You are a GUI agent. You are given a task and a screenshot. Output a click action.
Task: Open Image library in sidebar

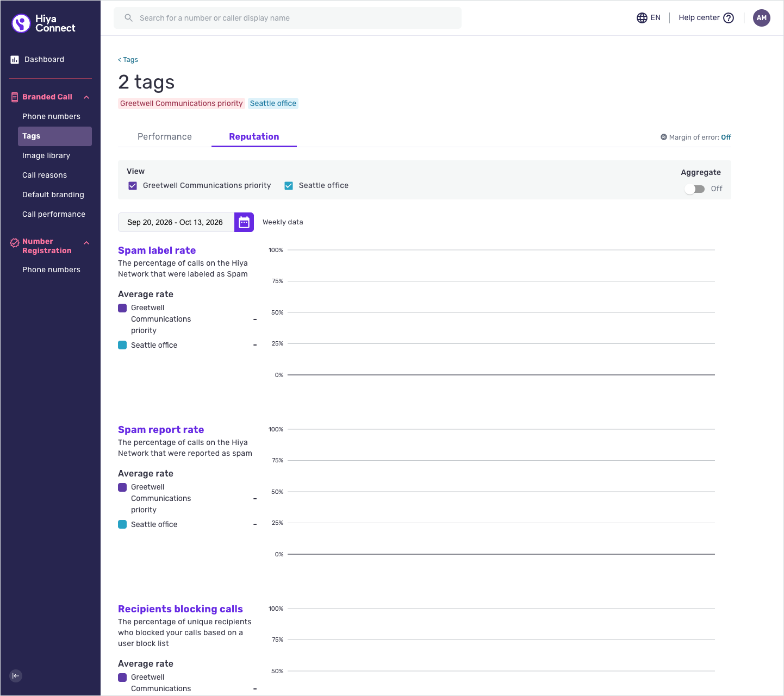coord(46,156)
